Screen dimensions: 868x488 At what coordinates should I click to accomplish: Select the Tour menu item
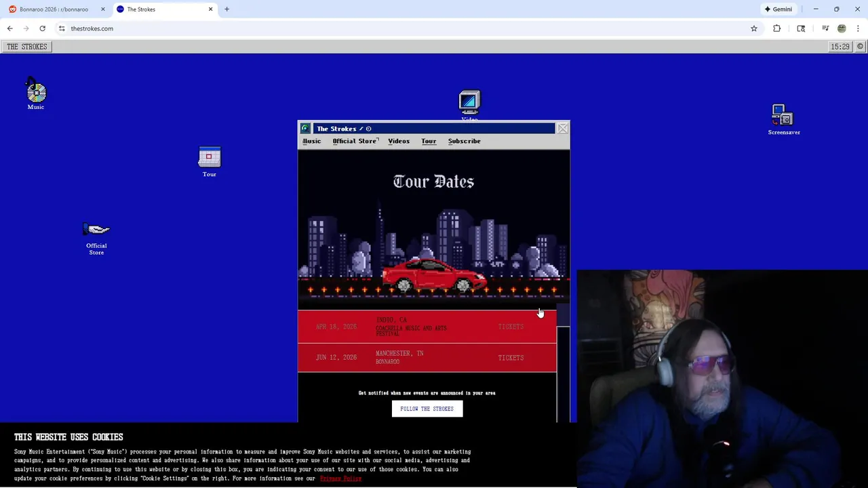[x=429, y=141]
